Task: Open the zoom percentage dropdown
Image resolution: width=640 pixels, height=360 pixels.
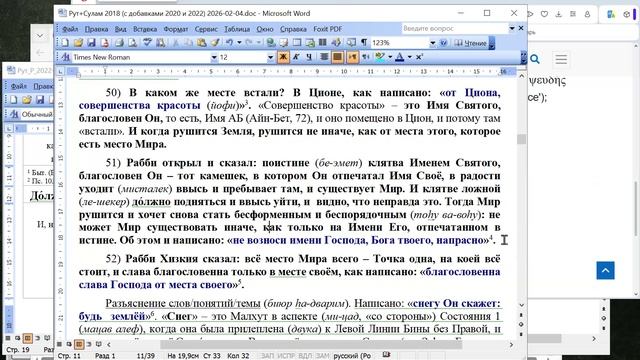Action: coord(433,43)
